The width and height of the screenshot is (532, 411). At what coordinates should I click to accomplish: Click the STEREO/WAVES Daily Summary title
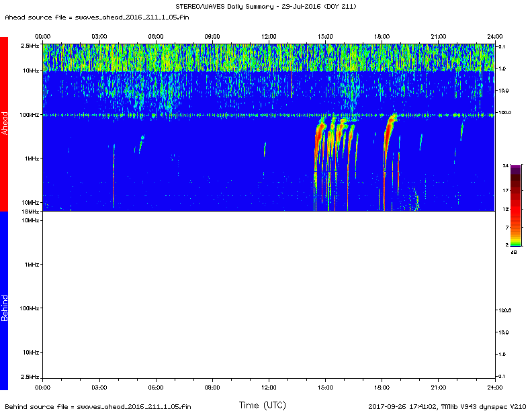click(265, 6)
